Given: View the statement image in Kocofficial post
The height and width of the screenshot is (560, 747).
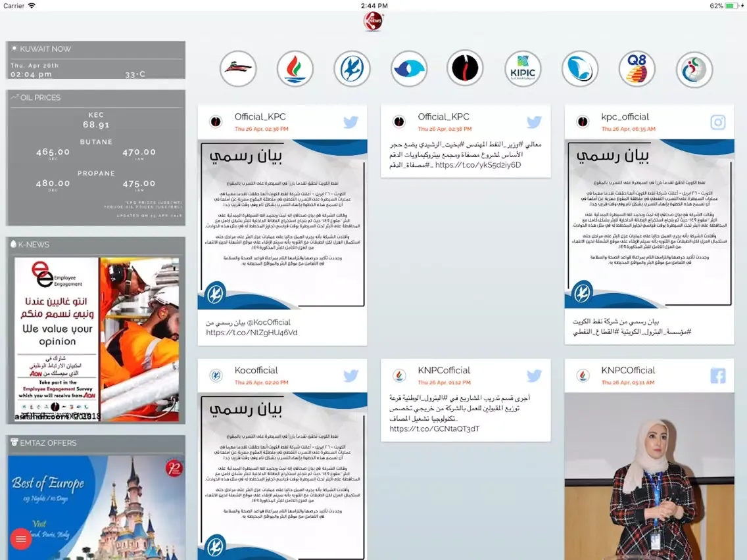Looking at the screenshot, I should coord(283,476).
